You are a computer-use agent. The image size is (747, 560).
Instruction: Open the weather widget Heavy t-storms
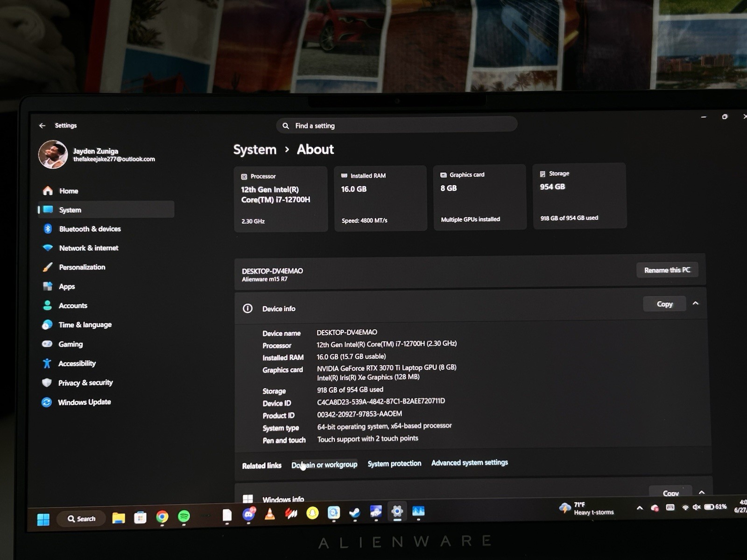(x=587, y=508)
